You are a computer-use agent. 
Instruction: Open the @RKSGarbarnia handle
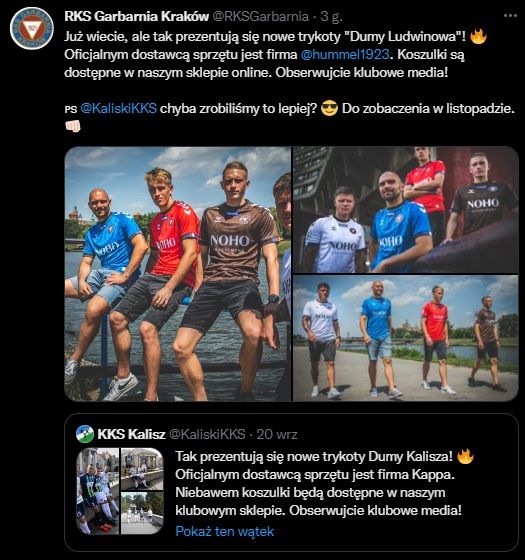[261, 16]
